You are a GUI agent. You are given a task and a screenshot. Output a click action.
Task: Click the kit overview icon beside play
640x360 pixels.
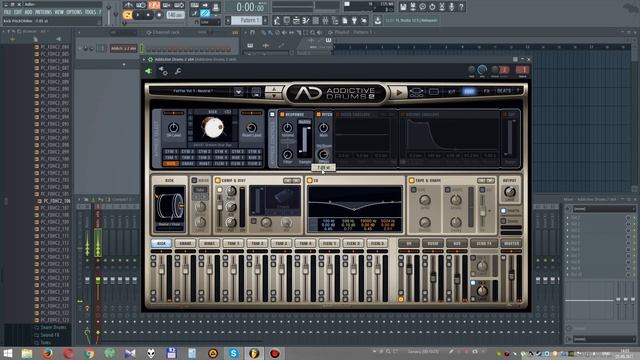pyautogui.click(x=416, y=92)
